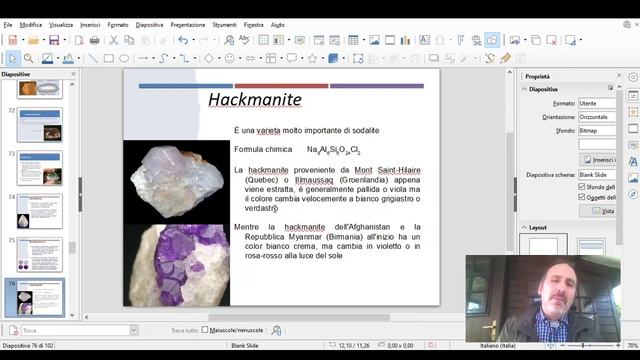Open the Modifica menu
The image size is (640, 360).
31,25
